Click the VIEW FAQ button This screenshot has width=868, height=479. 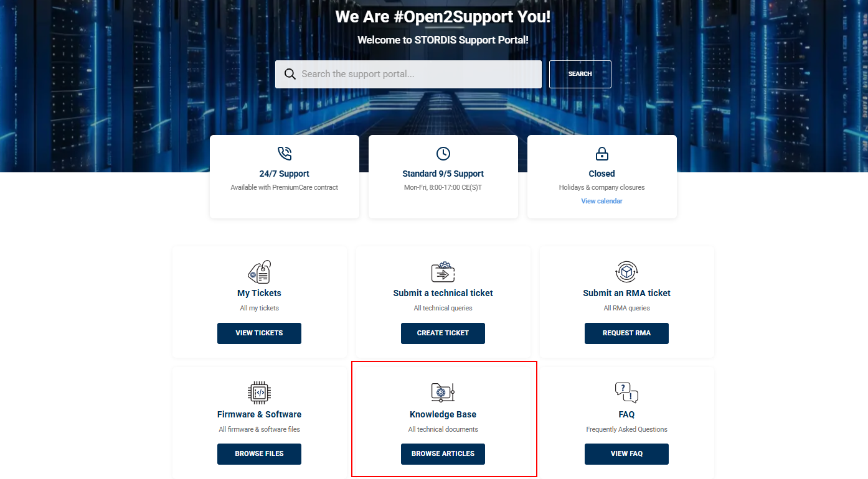626,453
